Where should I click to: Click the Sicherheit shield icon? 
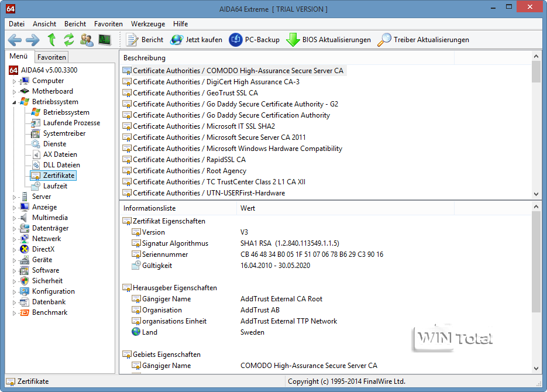pos(25,281)
